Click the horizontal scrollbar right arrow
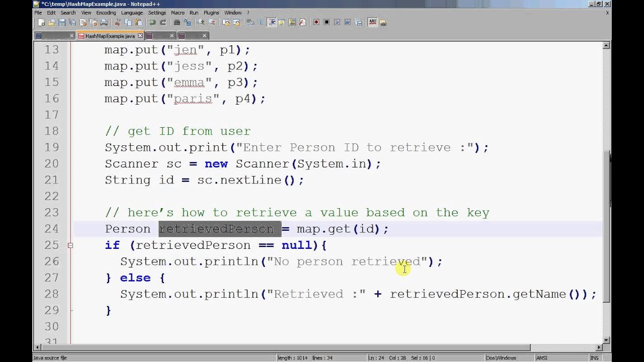Screen dimensions: 644x362 pyautogui.click(x=599, y=347)
